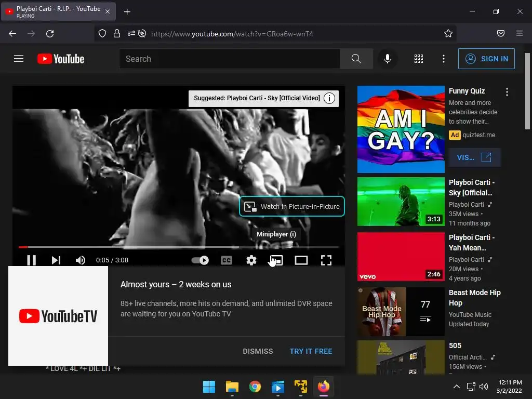
Task: Save to Pocket
Action: [500, 33]
